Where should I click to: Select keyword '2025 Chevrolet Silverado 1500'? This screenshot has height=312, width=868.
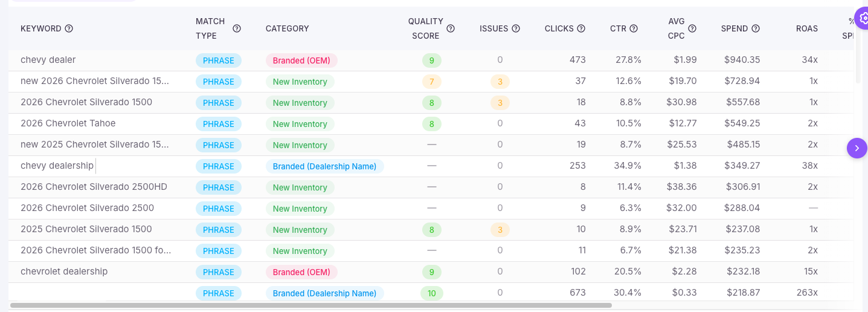click(86, 229)
